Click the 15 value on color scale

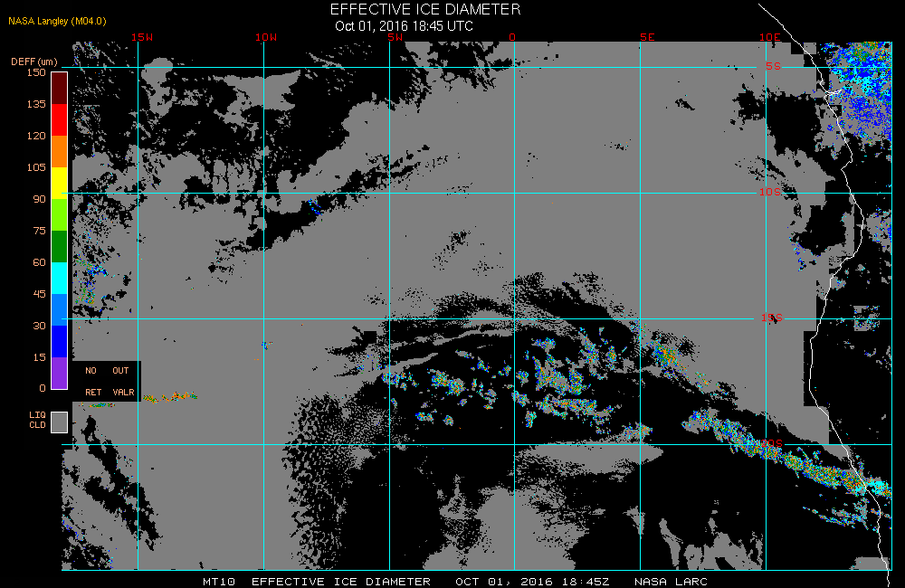coord(39,357)
